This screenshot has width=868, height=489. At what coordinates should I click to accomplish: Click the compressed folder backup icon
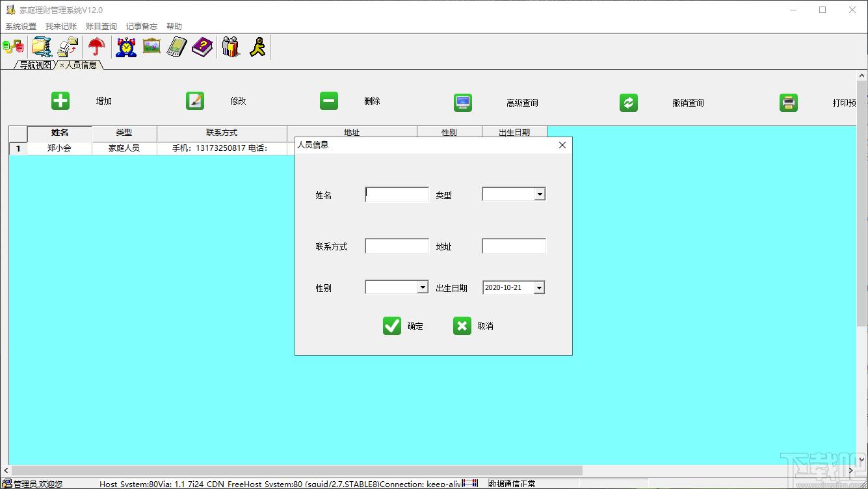42,47
